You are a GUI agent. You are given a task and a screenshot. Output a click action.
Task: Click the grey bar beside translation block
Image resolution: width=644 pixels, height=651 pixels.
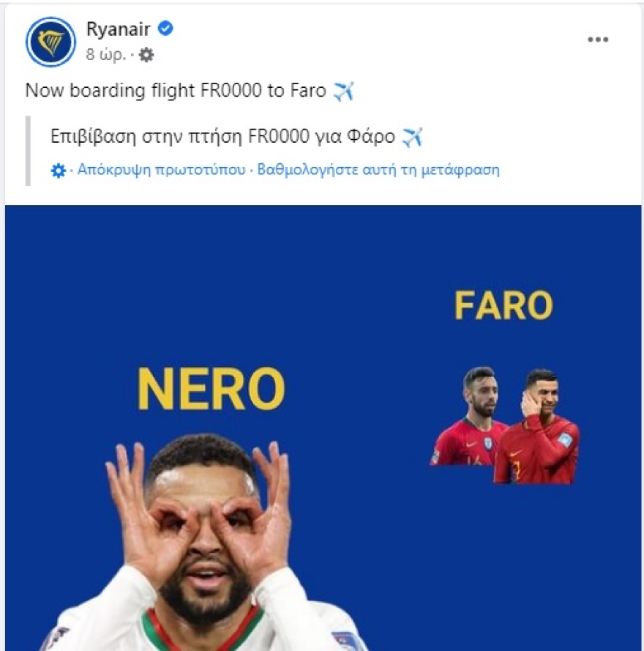point(29,151)
